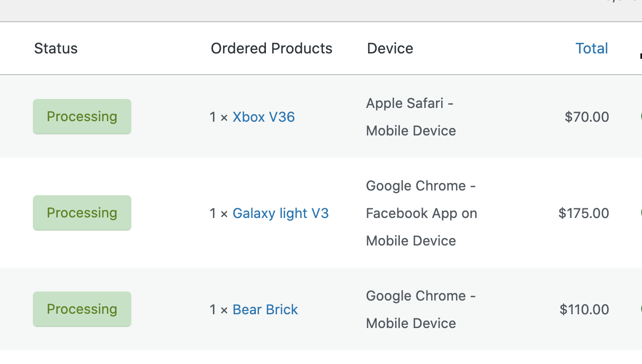Screen dimensions: 642x364
Task: Click the Apple Safari device cell
Action: 411,117
